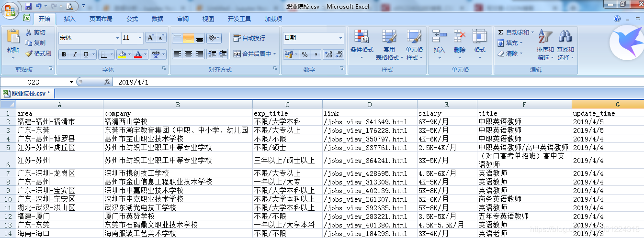Image resolution: width=644 pixels, height=238 pixels.
Task: Decrease the cell indent
Action: point(212,54)
